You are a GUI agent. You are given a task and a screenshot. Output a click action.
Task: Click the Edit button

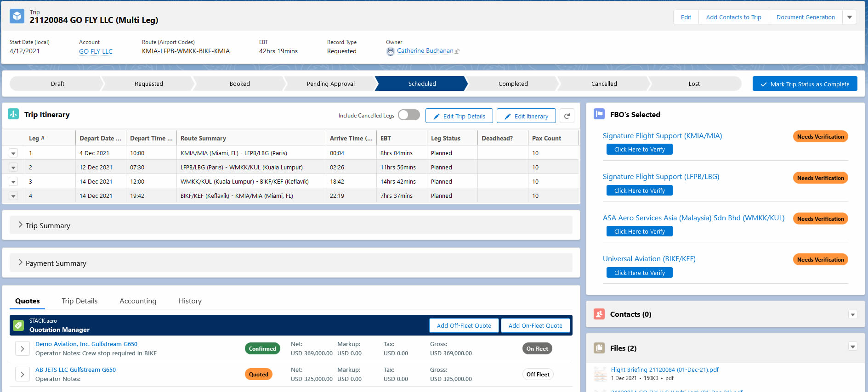click(x=686, y=17)
